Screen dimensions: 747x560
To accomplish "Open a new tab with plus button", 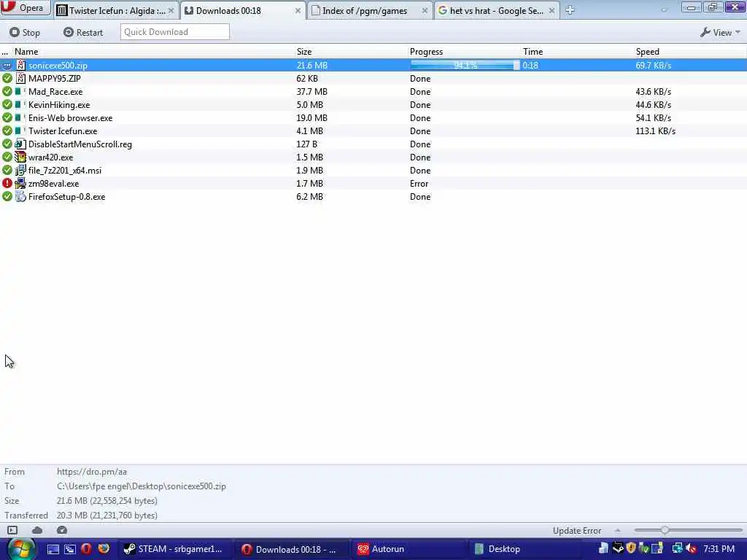I will pyautogui.click(x=570, y=10).
